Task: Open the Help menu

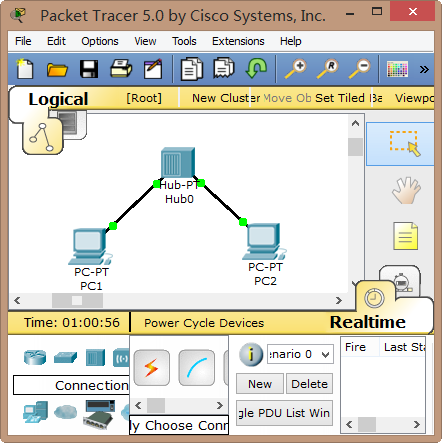Action: [290, 41]
